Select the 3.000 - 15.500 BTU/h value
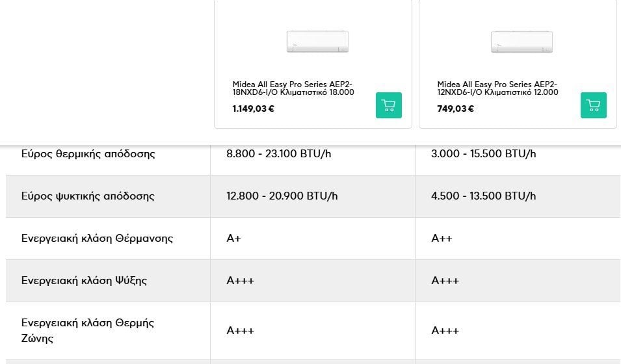This screenshot has height=364, width=621. (483, 153)
